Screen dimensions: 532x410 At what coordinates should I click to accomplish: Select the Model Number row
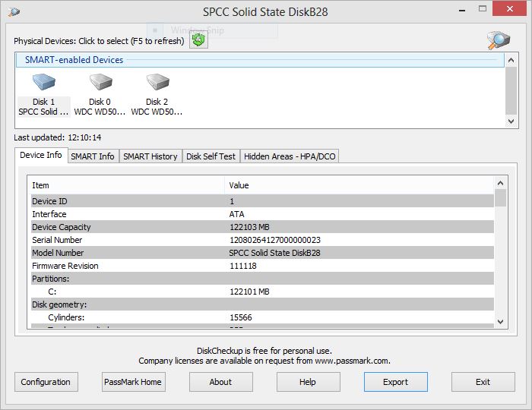coord(262,252)
